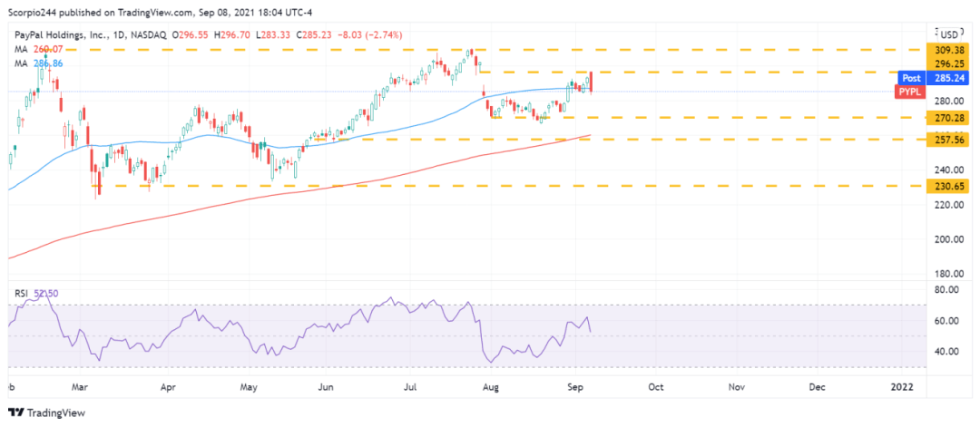Click the 230.65 support level label
This screenshot has width=980, height=427.
[950, 186]
